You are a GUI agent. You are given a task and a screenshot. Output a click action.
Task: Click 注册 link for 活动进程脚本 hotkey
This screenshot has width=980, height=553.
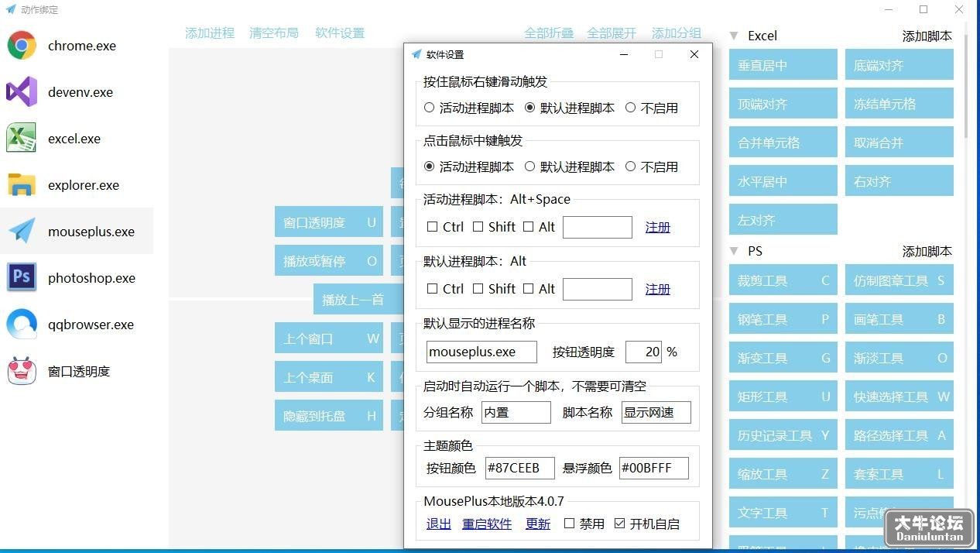(658, 227)
